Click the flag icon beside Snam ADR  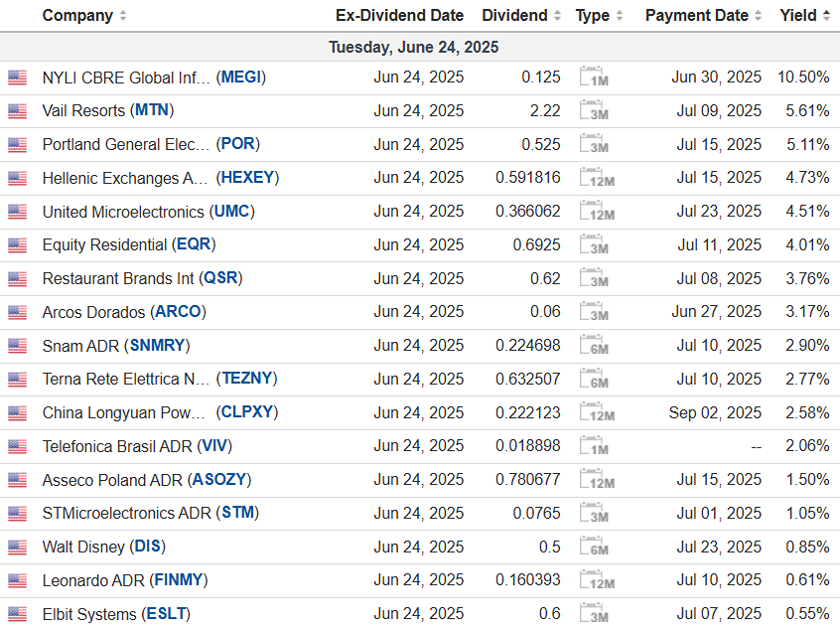click(17, 346)
